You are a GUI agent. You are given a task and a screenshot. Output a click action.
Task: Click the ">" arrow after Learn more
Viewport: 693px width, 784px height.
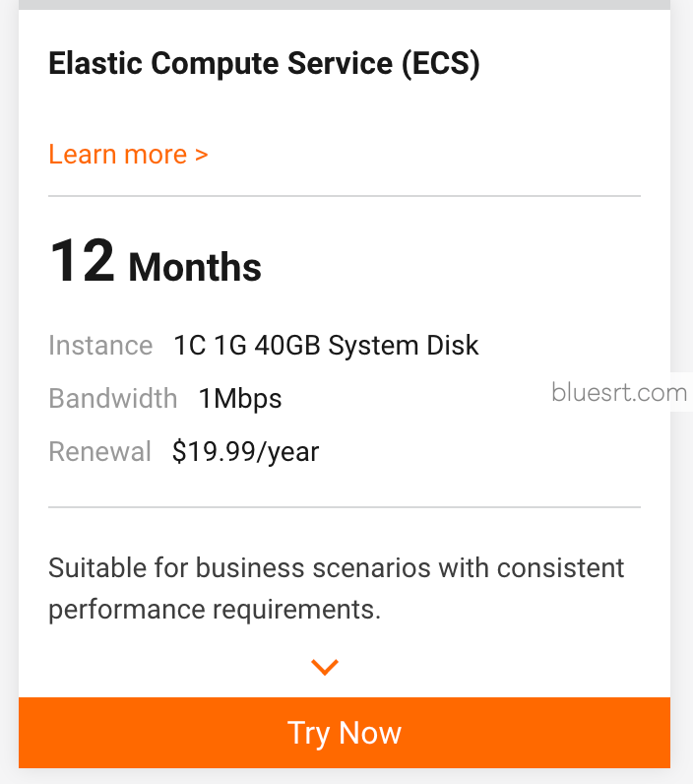click(201, 155)
